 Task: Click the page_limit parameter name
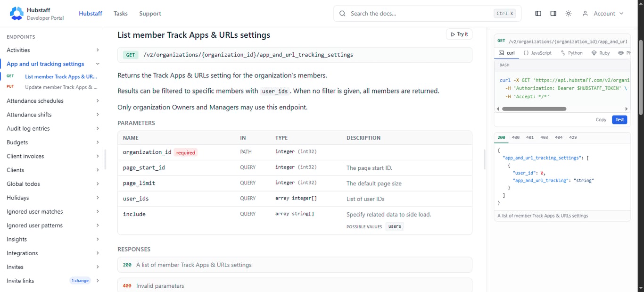(x=139, y=183)
